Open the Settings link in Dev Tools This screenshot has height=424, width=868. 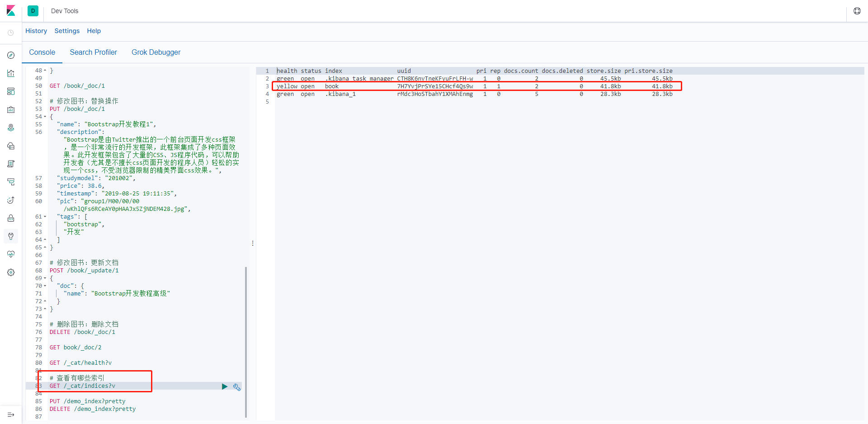tap(67, 31)
